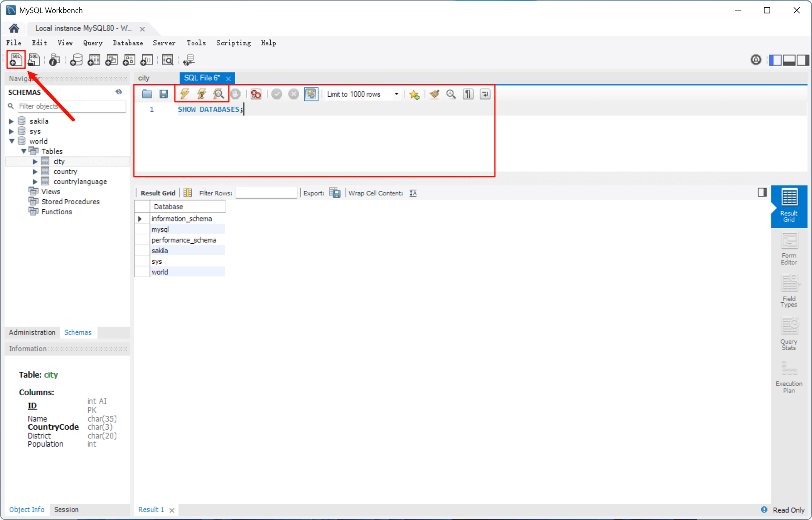
Task: Open the Server menu
Action: [x=164, y=43]
